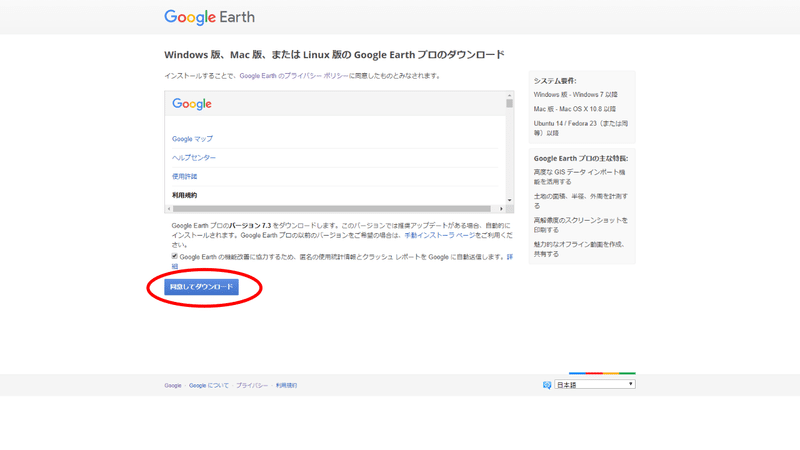Open the Google Earth privacy policy link

point(294,76)
